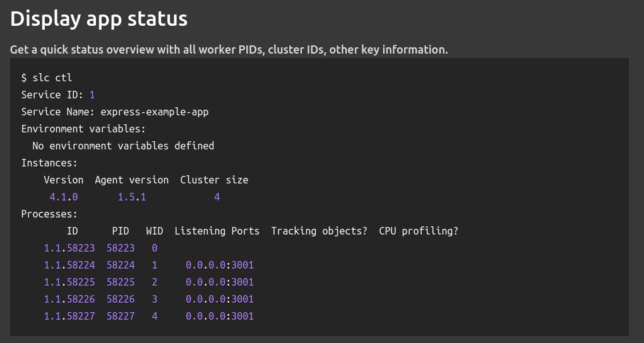Viewport: 644px width, 343px height.
Task: Select the "express-example-app" service name text
Action: coord(155,112)
